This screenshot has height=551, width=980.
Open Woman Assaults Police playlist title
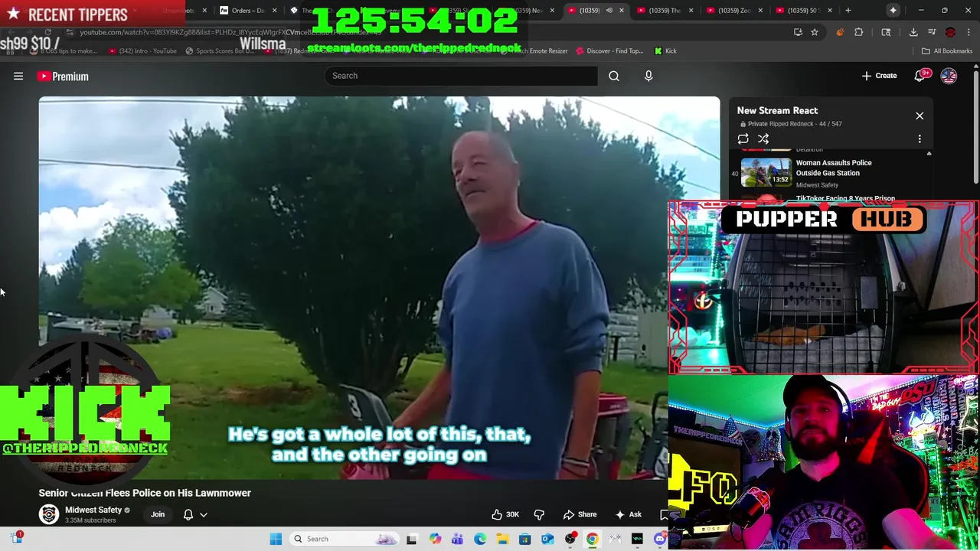(834, 168)
